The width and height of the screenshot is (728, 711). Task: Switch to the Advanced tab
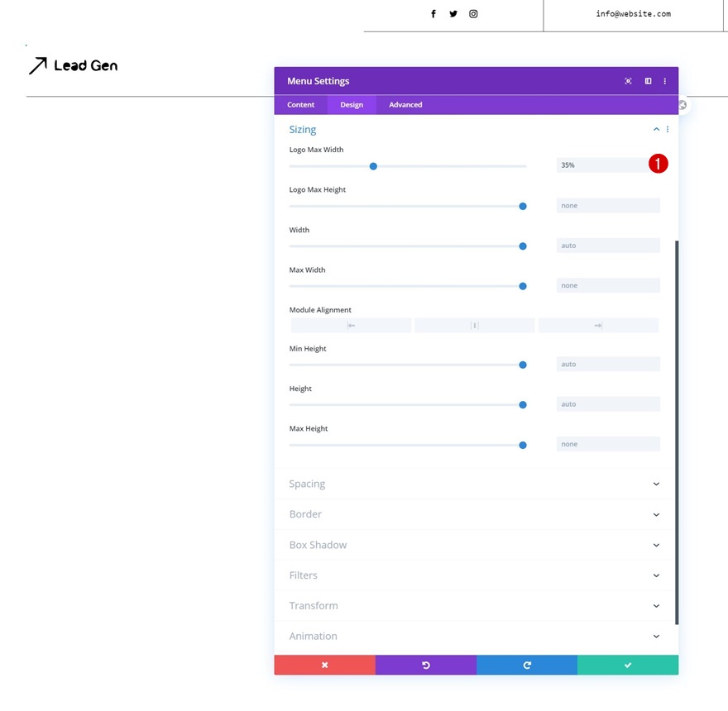tap(405, 105)
